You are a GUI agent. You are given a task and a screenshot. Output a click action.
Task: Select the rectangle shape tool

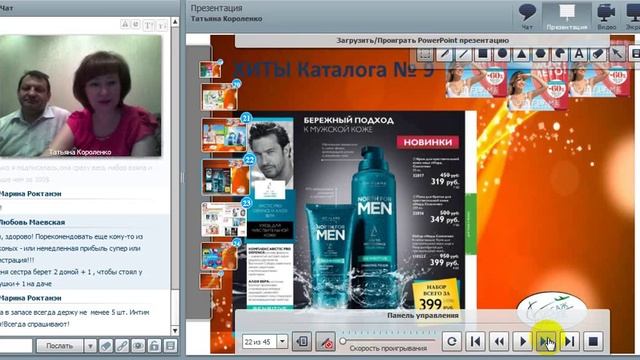[483, 54]
